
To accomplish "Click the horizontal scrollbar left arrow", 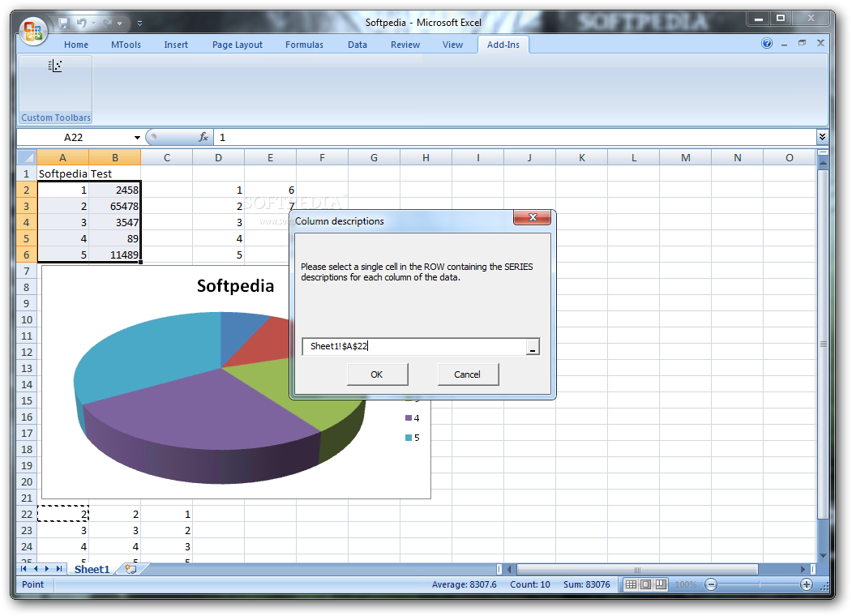I will click(510, 569).
